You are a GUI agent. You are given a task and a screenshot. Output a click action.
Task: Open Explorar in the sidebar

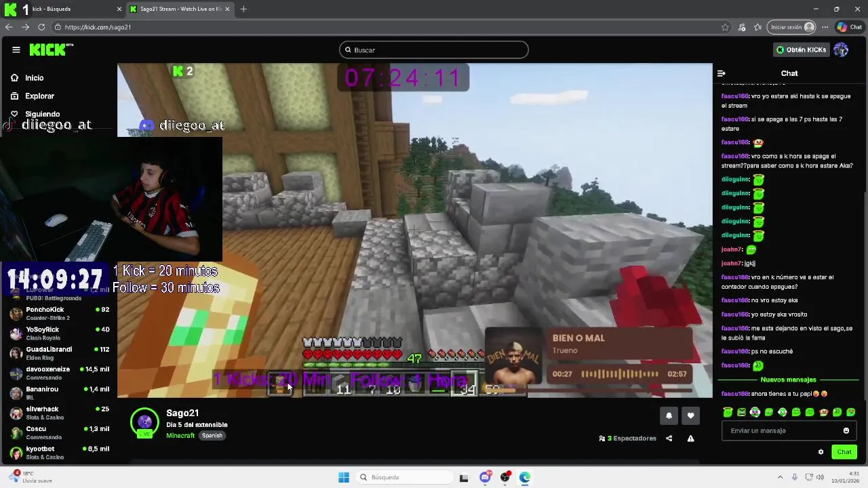tap(33, 96)
